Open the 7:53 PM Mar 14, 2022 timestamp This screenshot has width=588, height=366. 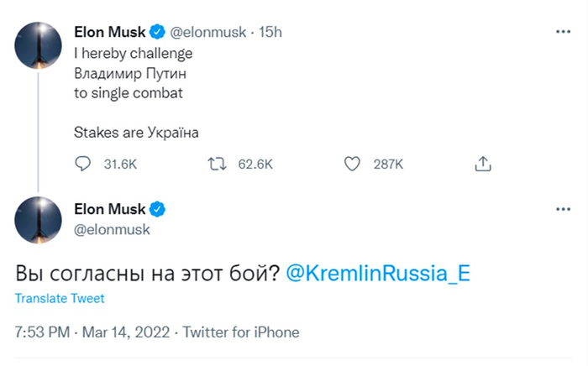(92, 332)
